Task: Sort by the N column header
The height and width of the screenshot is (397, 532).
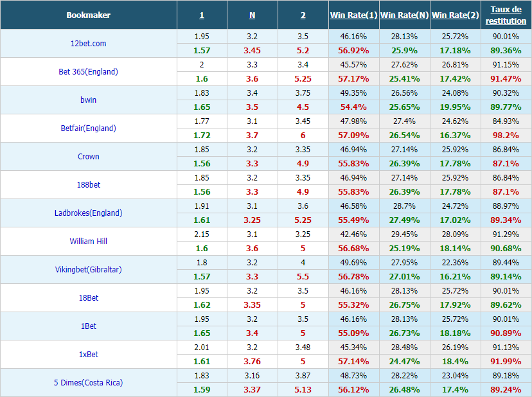Action: 252,15
